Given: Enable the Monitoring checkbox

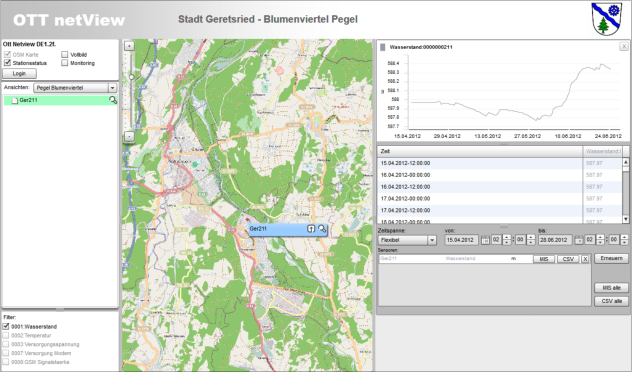Looking at the screenshot, I should [x=64, y=63].
